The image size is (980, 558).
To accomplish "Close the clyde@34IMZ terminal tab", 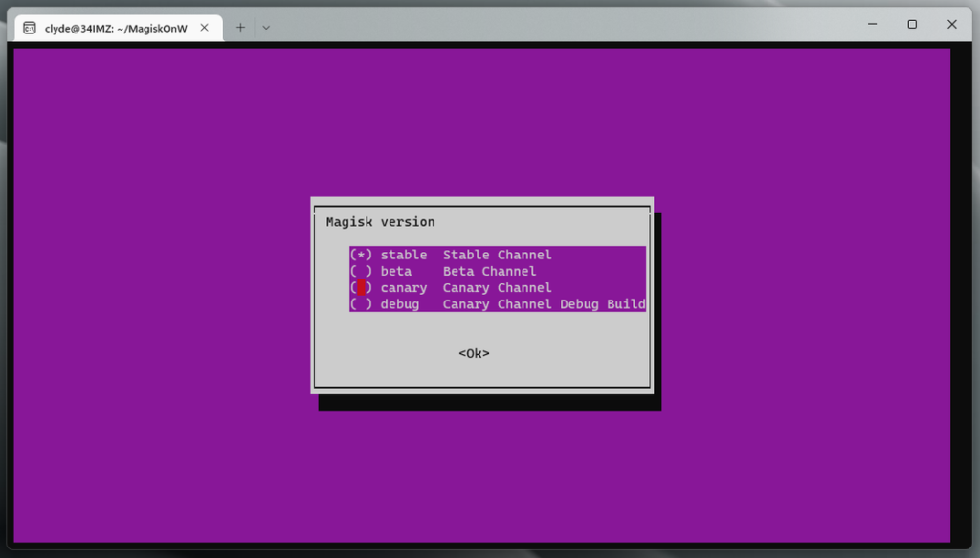I will pyautogui.click(x=206, y=28).
